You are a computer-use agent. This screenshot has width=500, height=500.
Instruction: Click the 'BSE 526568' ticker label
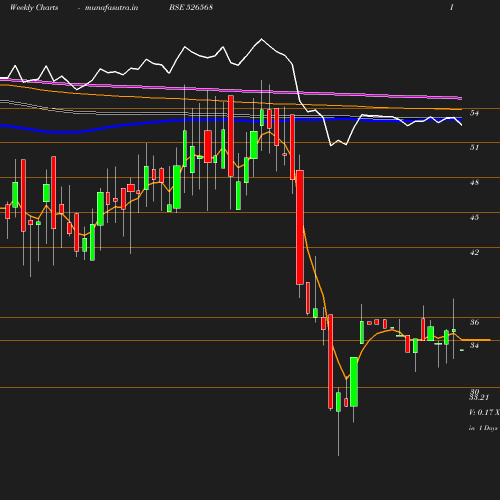click(x=191, y=7)
